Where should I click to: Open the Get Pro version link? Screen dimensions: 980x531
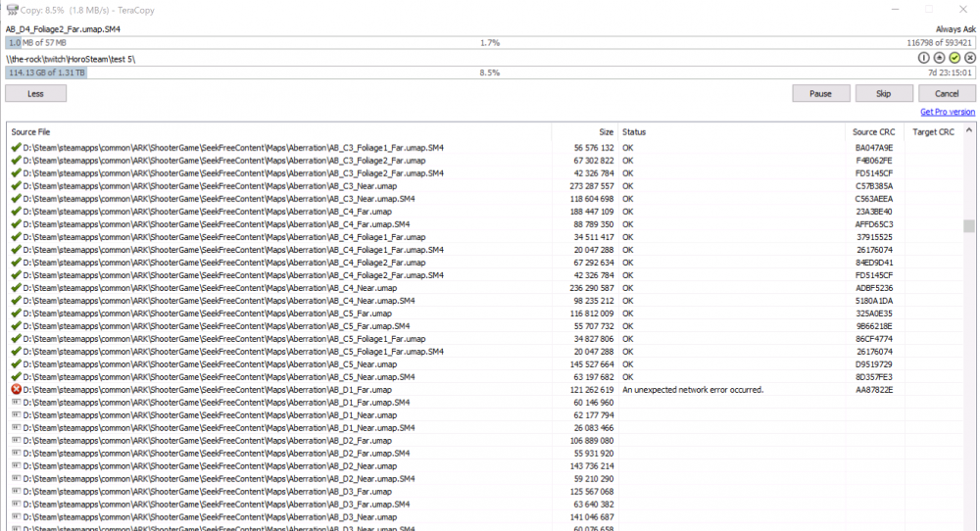point(948,112)
